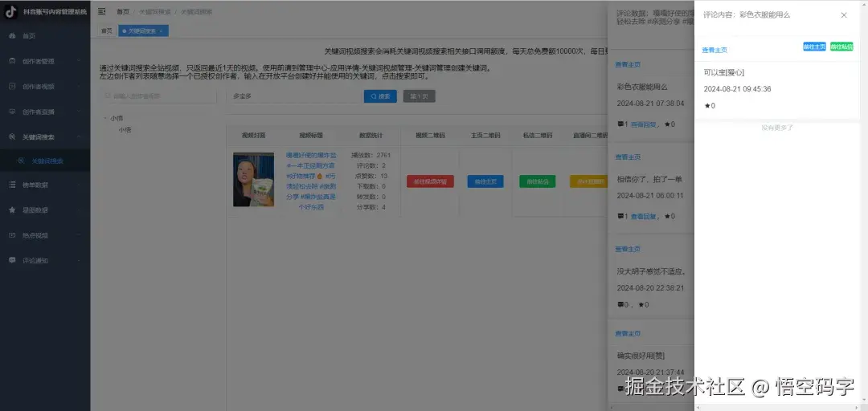Focus the keyword input containing 多宝多
This screenshot has height=411, width=868.
pyautogui.click(x=293, y=96)
